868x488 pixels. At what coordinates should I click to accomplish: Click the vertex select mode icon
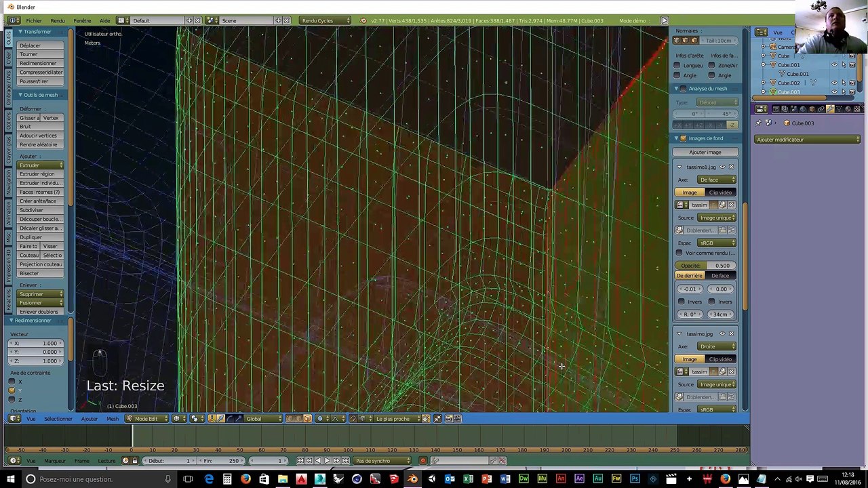click(x=290, y=418)
